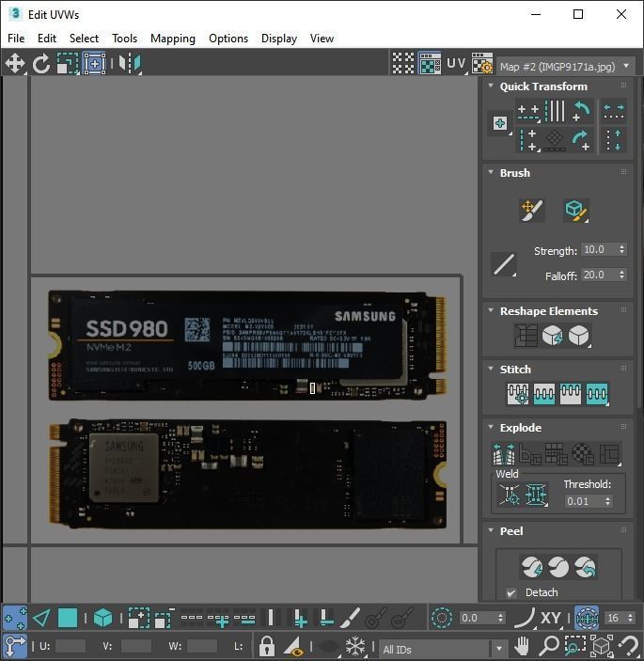This screenshot has width=644, height=661.
Task: Click the Zoom Extents icon
Action: click(602, 646)
